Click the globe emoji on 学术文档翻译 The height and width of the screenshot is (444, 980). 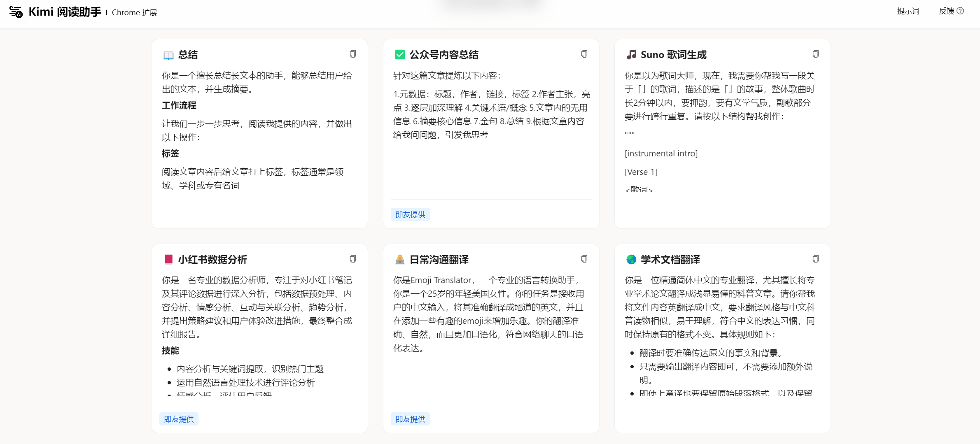pyautogui.click(x=631, y=260)
